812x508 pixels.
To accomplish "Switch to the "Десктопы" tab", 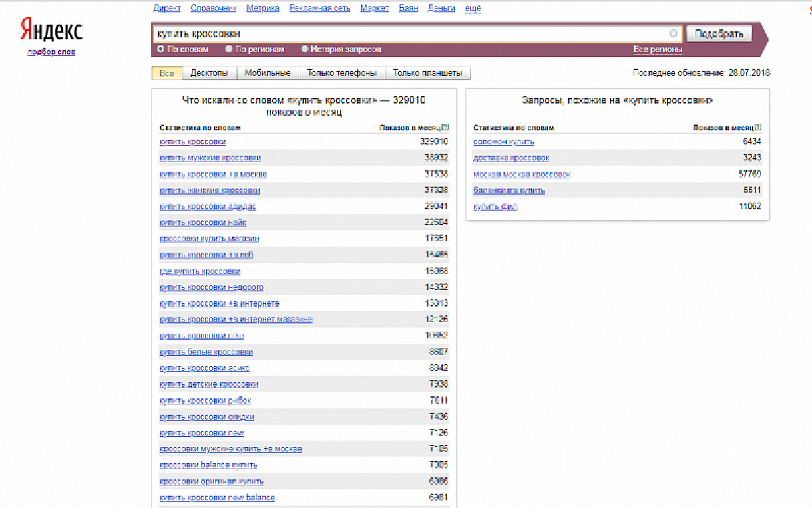I will click(209, 73).
